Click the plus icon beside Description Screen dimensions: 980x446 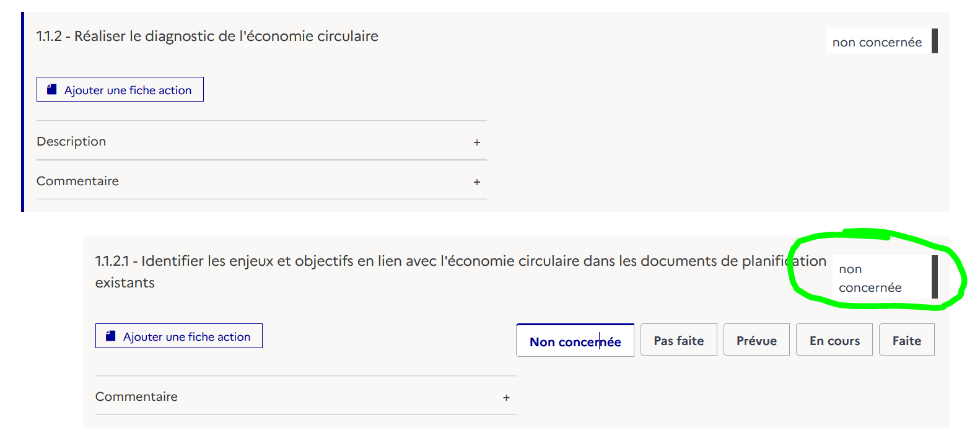tap(477, 142)
